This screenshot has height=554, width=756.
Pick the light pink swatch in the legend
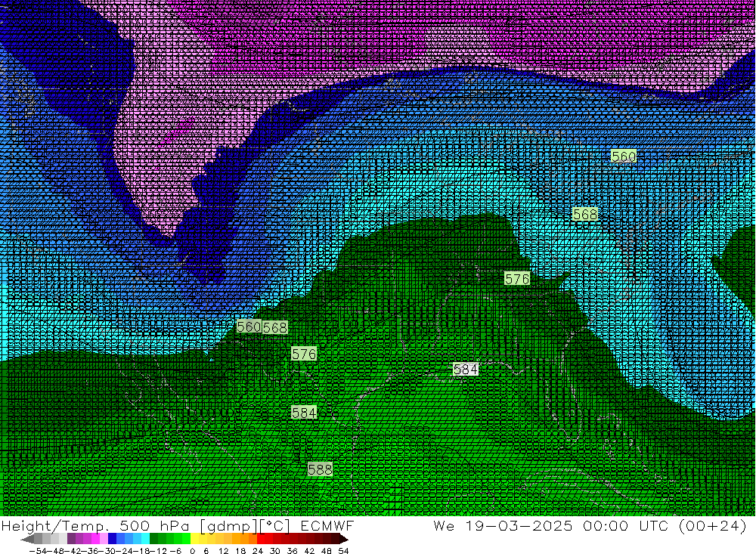point(104,539)
